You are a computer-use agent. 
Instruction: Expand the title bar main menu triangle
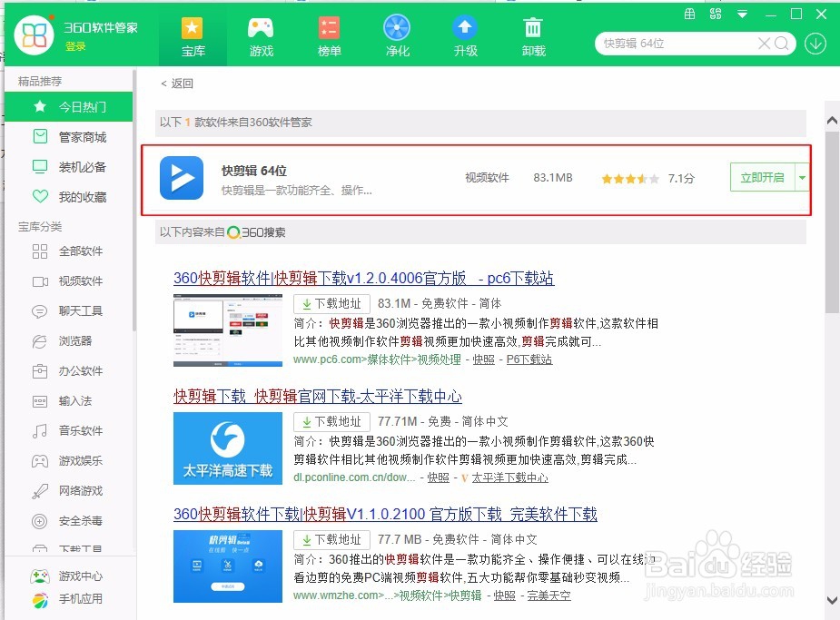coord(742,15)
